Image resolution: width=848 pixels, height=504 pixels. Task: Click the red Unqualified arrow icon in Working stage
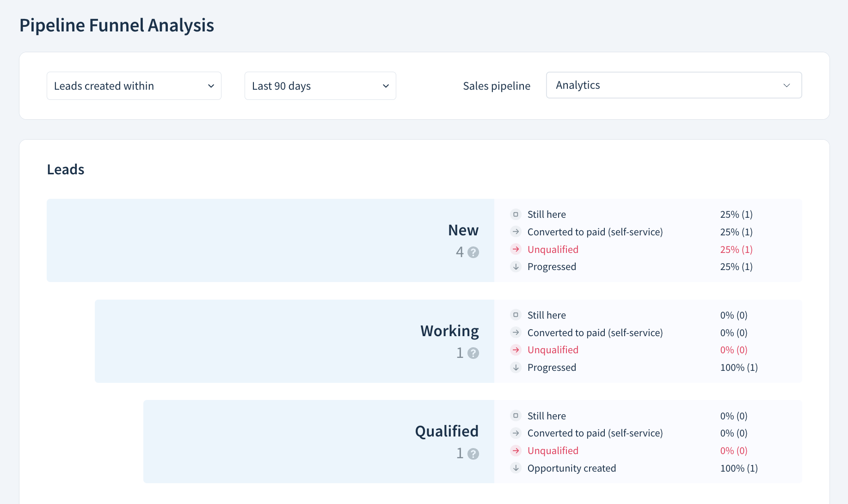515,350
